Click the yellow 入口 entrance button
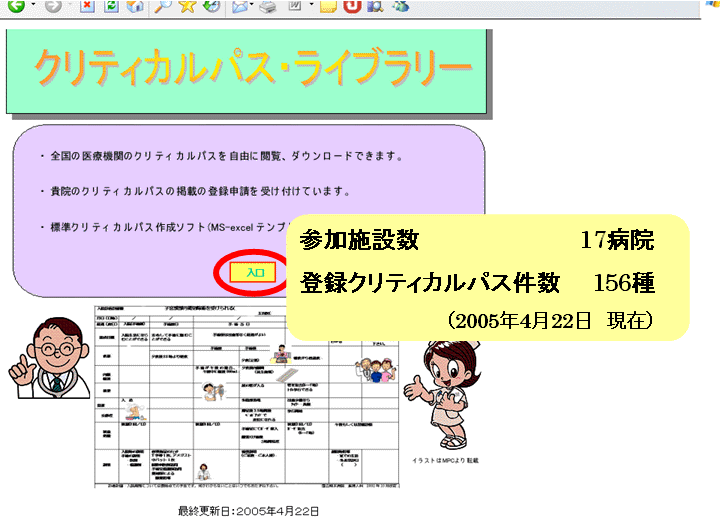 click(255, 271)
